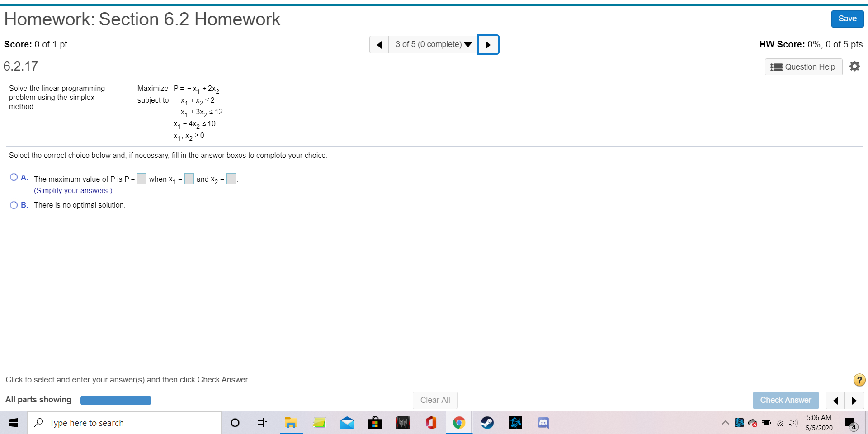Viewport: 868px width, 434px height.
Task: Open Question Help
Action: click(x=804, y=66)
